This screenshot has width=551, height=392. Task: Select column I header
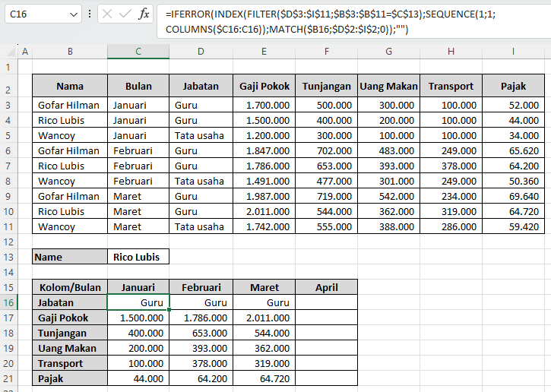click(513, 52)
